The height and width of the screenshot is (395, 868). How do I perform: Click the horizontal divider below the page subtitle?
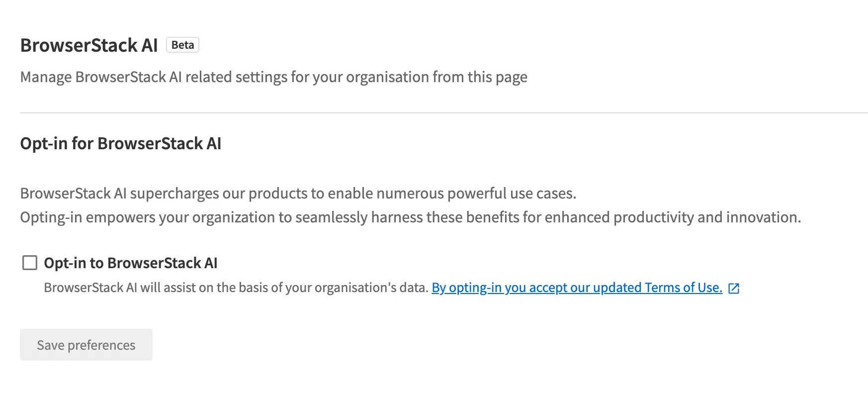[x=443, y=113]
